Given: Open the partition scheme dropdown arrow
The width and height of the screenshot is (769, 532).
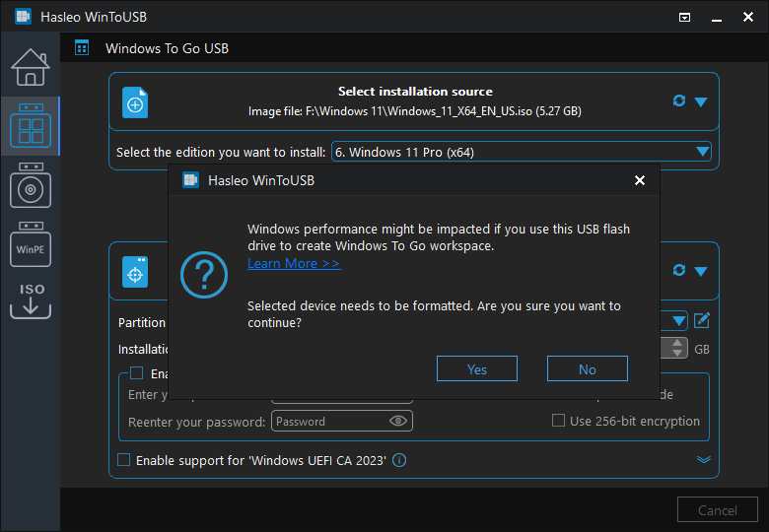Looking at the screenshot, I should click(x=678, y=321).
